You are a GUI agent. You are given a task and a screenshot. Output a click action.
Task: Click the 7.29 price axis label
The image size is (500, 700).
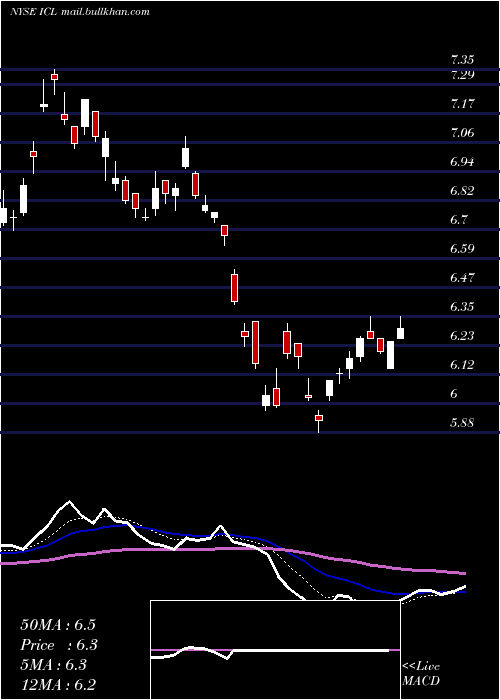[x=462, y=75]
